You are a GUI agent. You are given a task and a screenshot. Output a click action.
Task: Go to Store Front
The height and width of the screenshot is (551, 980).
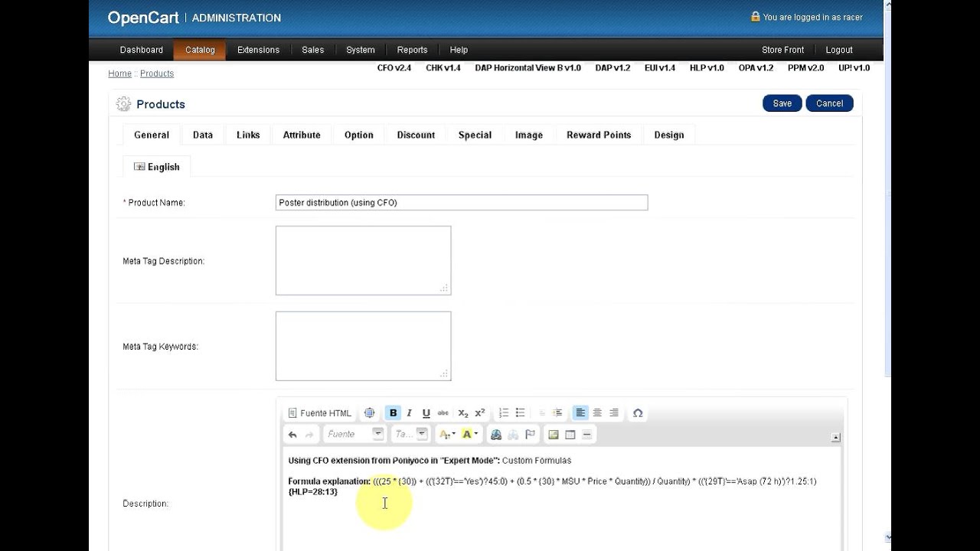[782, 50]
